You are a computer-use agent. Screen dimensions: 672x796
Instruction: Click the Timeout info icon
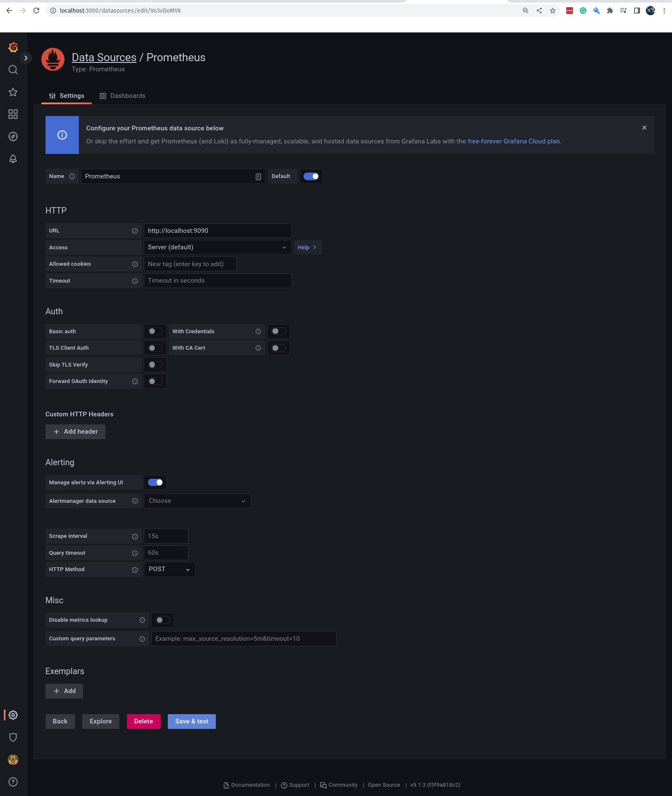(135, 281)
